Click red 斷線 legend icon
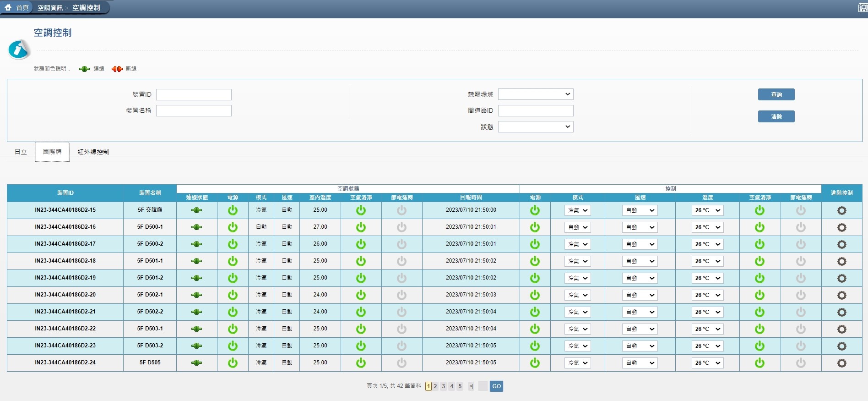Viewport: 868px width, 401px height. (117, 69)
